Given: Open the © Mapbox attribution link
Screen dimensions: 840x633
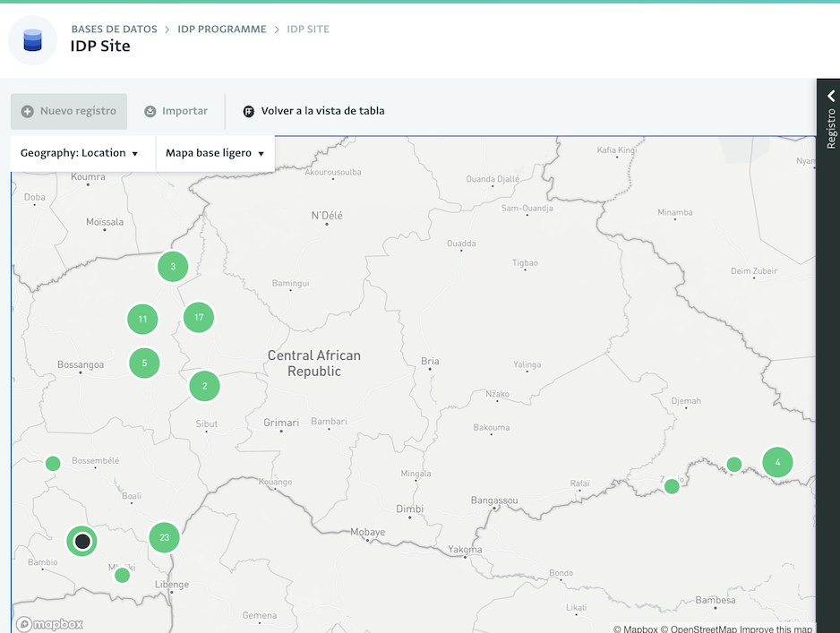Looking at the screenshot, I should pyautogui.click(x=635, y=629).
